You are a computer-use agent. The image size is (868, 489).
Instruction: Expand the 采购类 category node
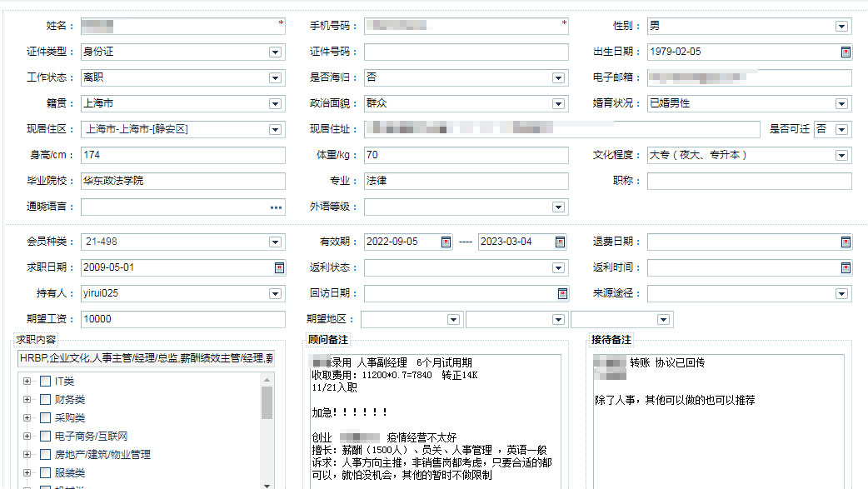27,417
